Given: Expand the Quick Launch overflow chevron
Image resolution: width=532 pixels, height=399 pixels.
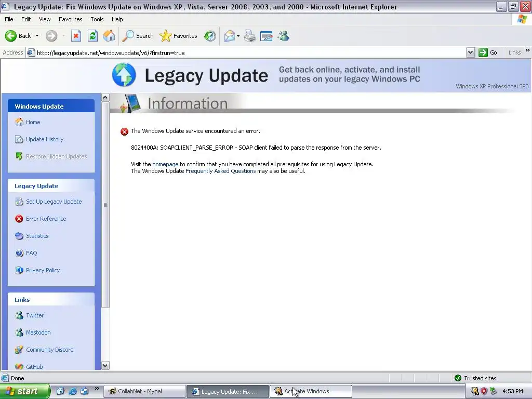Looking at the screenshot, I should coord(97,389).
